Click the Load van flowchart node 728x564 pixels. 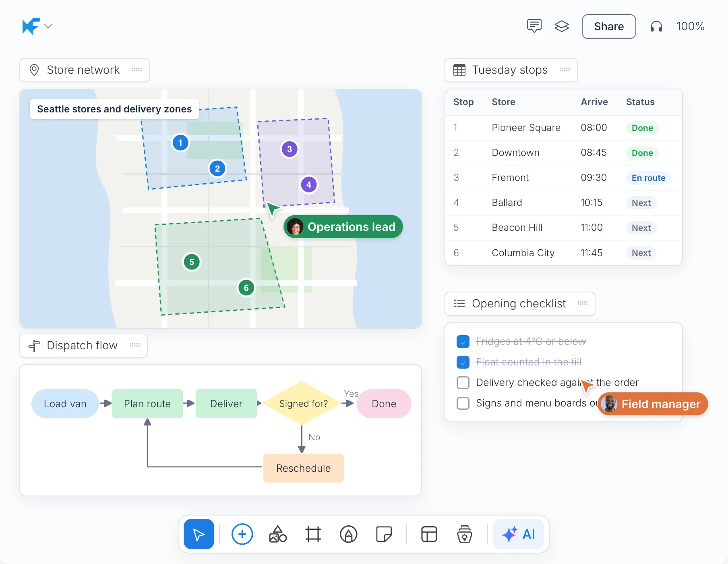click(65, 404)
